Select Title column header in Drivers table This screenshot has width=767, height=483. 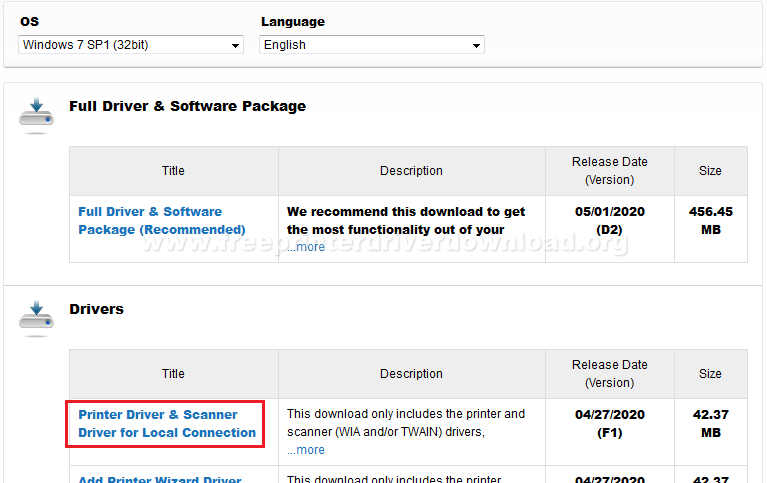pyautogui.click(x=173, y=374)
